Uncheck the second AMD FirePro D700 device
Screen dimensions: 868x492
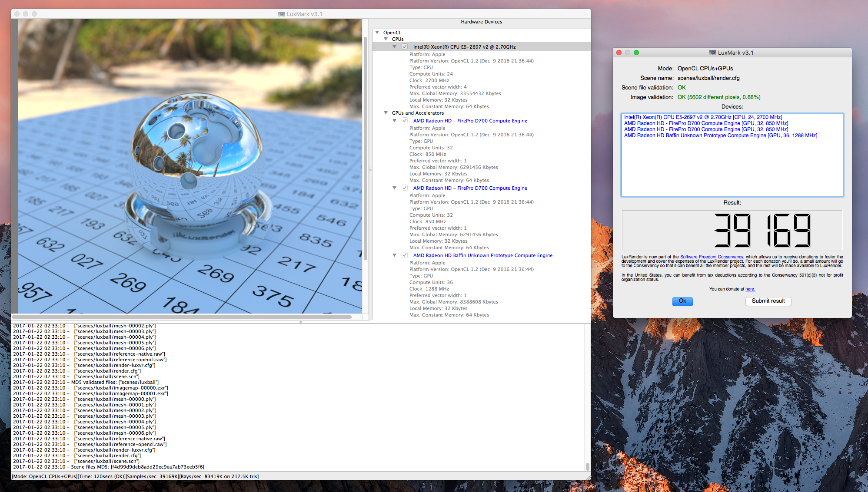(405, 188)
